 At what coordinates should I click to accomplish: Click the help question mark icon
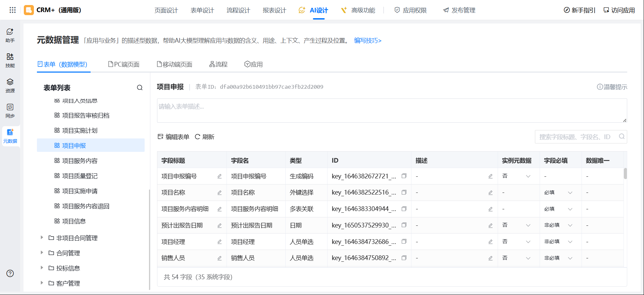tap(10, 273)
